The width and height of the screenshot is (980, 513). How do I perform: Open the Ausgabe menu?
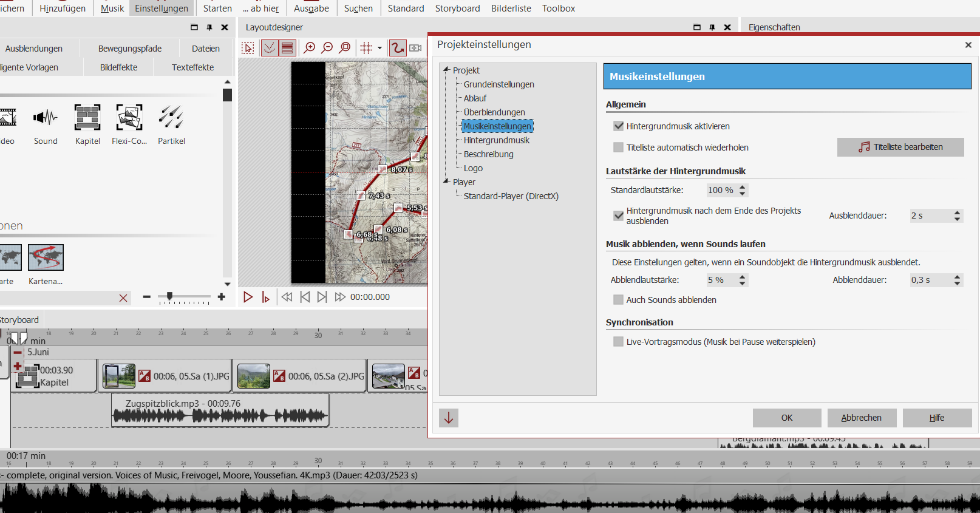[x=311, y=8]
